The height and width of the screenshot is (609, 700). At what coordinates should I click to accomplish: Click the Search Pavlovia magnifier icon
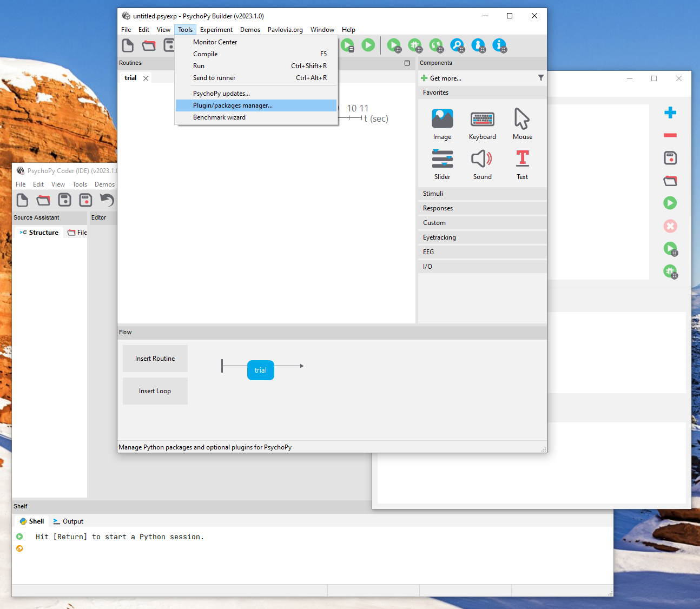[x=457, y=45]
